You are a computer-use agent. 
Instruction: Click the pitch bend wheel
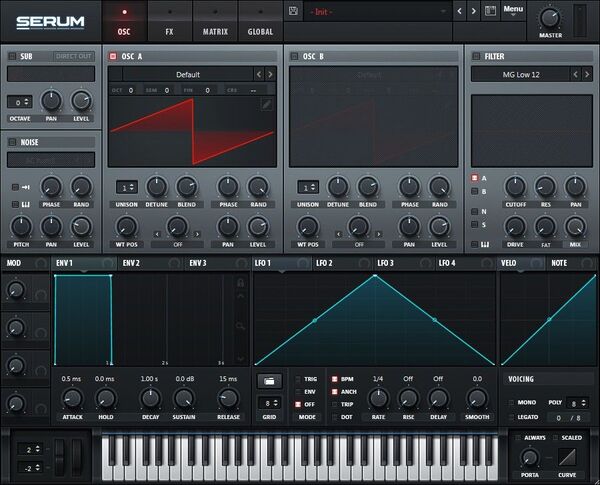(59, 457)
